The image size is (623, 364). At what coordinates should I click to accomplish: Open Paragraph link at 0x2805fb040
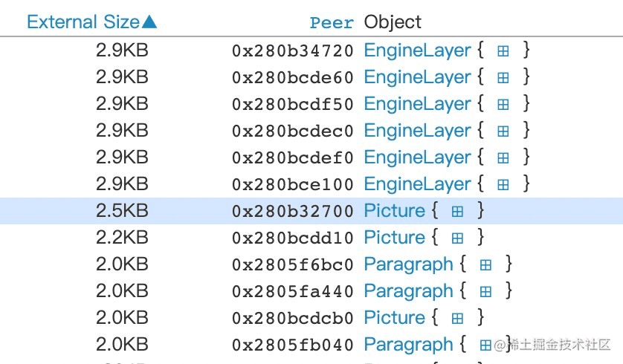(408, 345)
